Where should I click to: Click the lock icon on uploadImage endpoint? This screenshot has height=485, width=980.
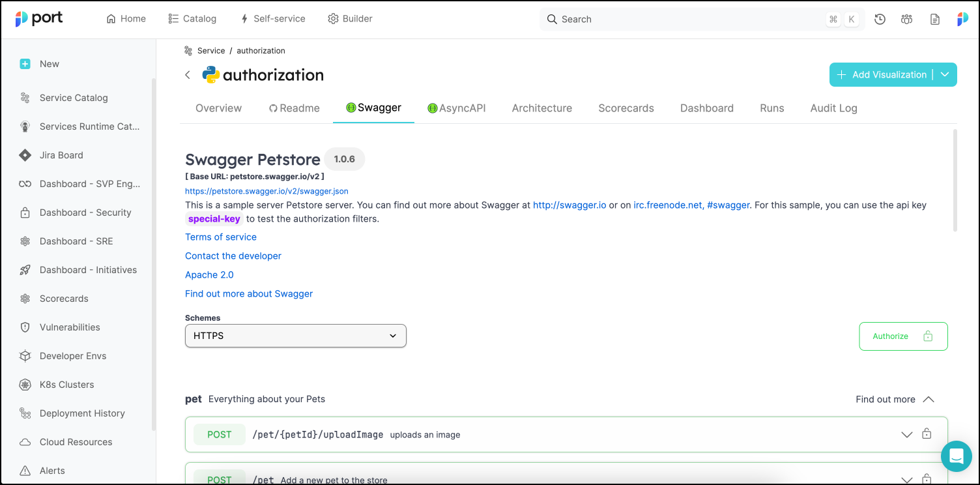click(x=926, y=434)
